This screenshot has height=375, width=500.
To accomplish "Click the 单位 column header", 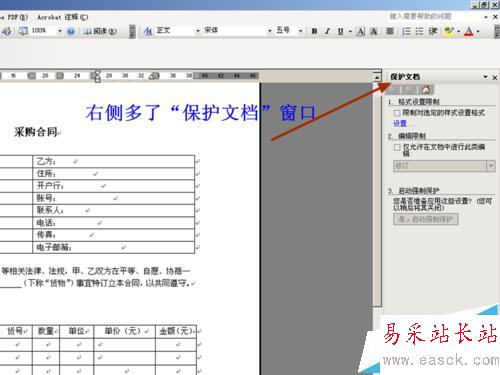I will tap(77, 331).
